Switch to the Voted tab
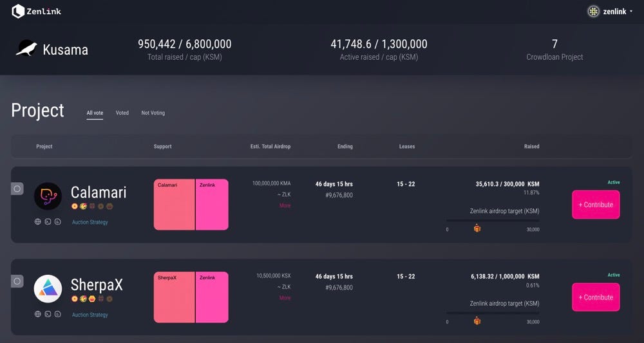The width and height of the screenshot is (644, 343). 122,113
